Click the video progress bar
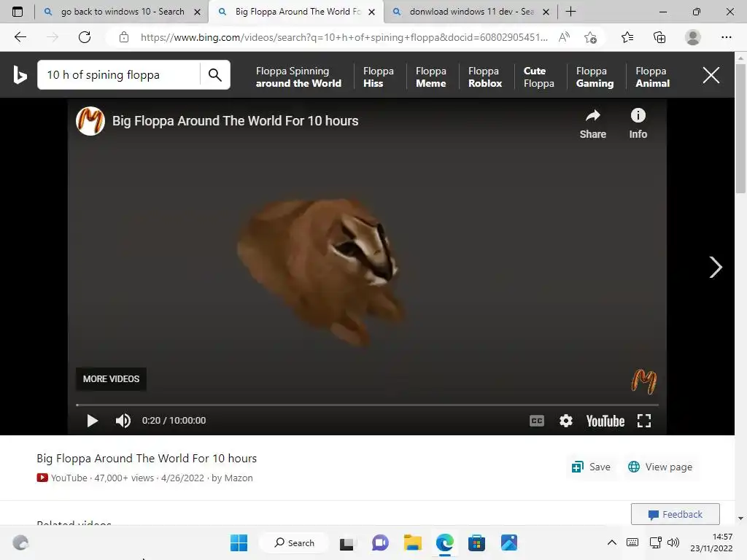This screenshot has height=560, width=747. coord(367,405)
